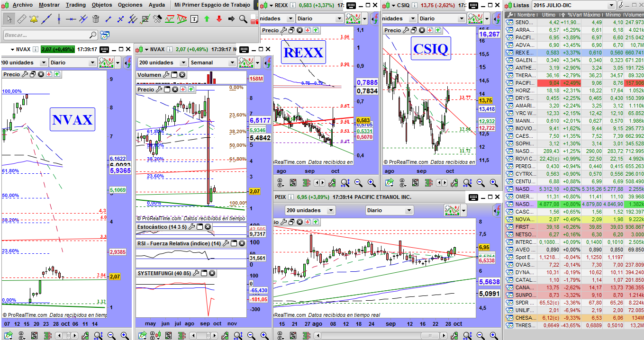The width and height of the screenshot is (644, 340).
Task: Close the SYSTEMFUNGI indicator panel
Action: pyautogui.click(x=211, y=273)
